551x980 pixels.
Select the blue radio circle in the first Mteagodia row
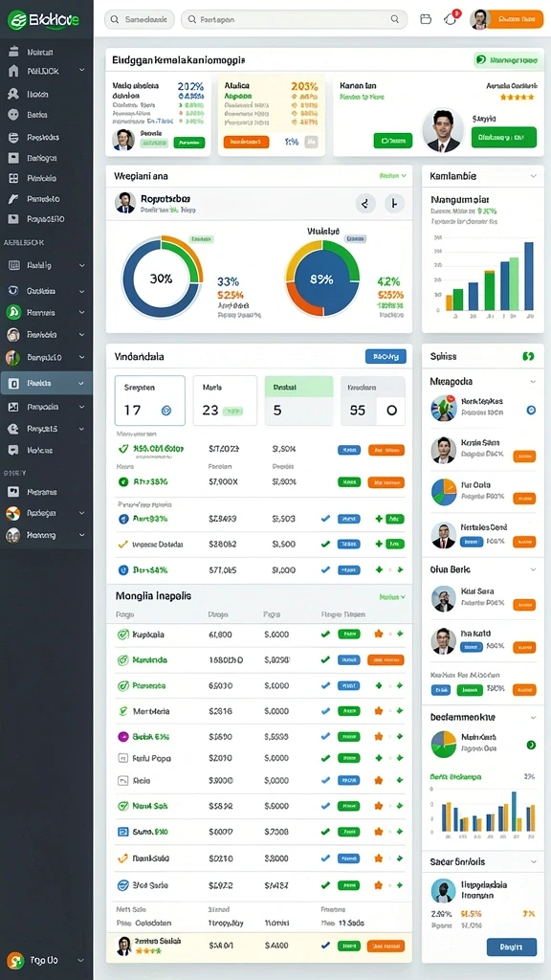531,410
